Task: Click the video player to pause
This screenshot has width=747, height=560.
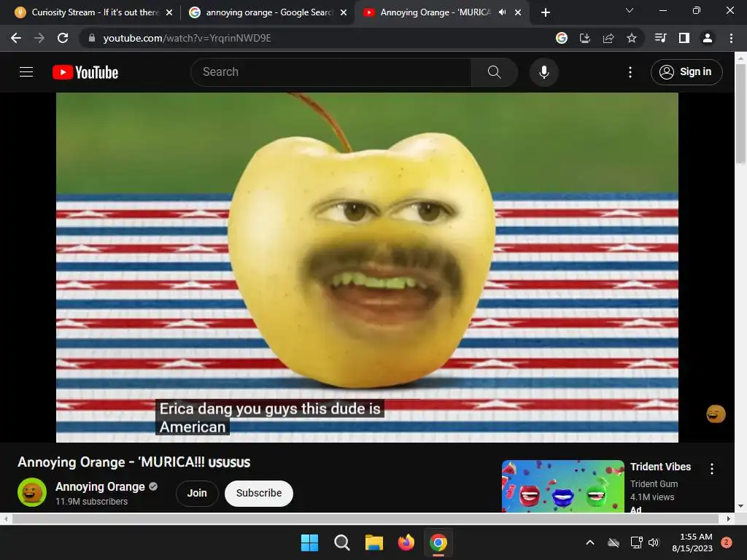Action: point(367,267)
